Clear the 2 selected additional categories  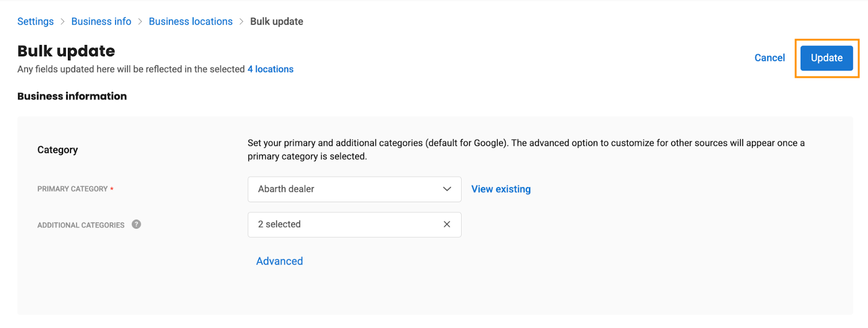click(x=446, y=224)
